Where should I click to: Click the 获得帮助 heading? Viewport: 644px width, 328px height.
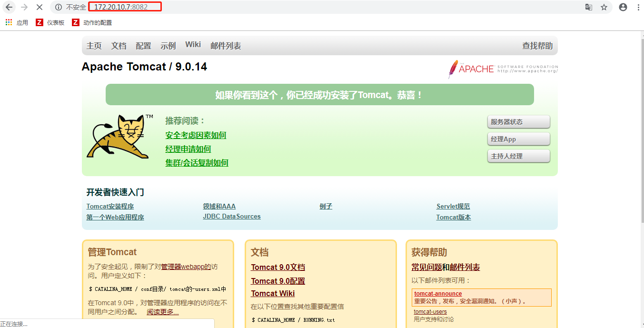coord(429,252)
